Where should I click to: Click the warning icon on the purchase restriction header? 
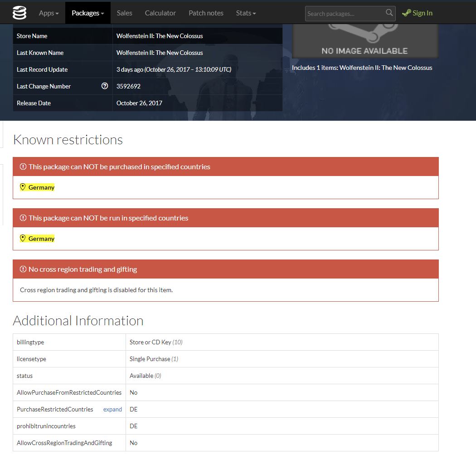click(23, 166)
